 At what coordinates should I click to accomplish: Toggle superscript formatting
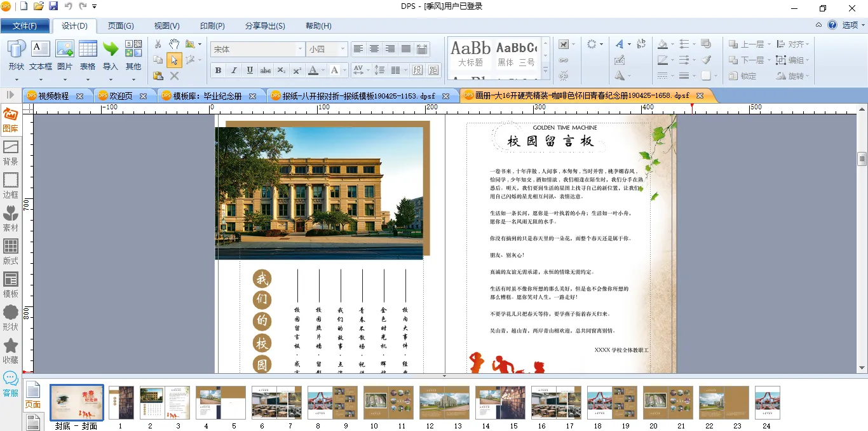point(296,70)
